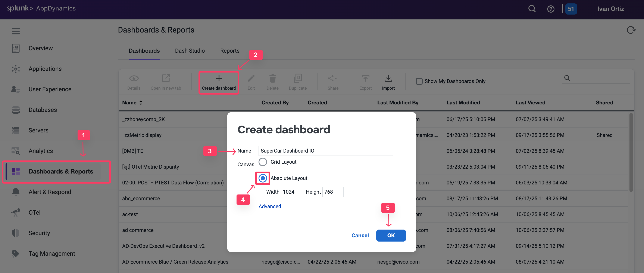
Task: Open the Applications section in the sidebar
Action: (45, 68)
